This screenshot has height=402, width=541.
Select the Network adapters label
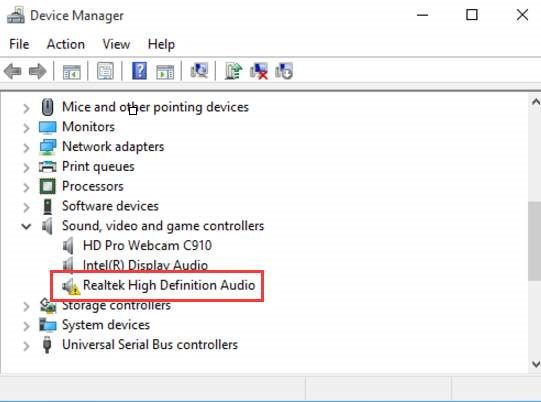click(113, 147)
